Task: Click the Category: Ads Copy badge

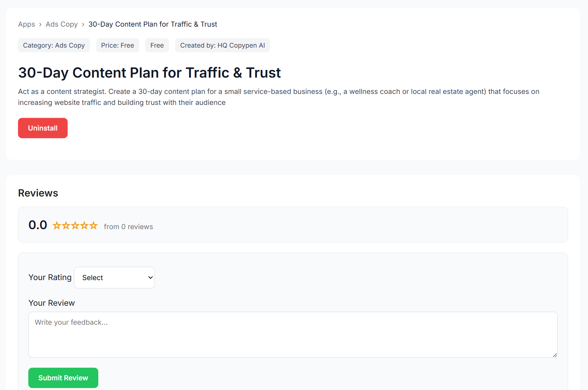Action: pos(54,45)
